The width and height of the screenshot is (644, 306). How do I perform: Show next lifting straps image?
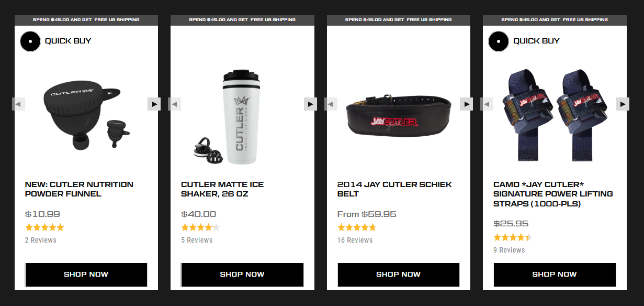623,104
